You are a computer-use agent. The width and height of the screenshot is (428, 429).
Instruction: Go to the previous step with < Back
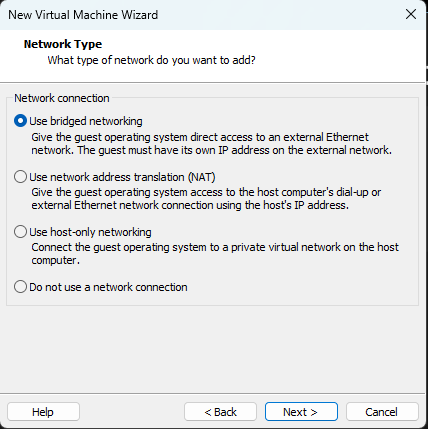click(220, 412)
